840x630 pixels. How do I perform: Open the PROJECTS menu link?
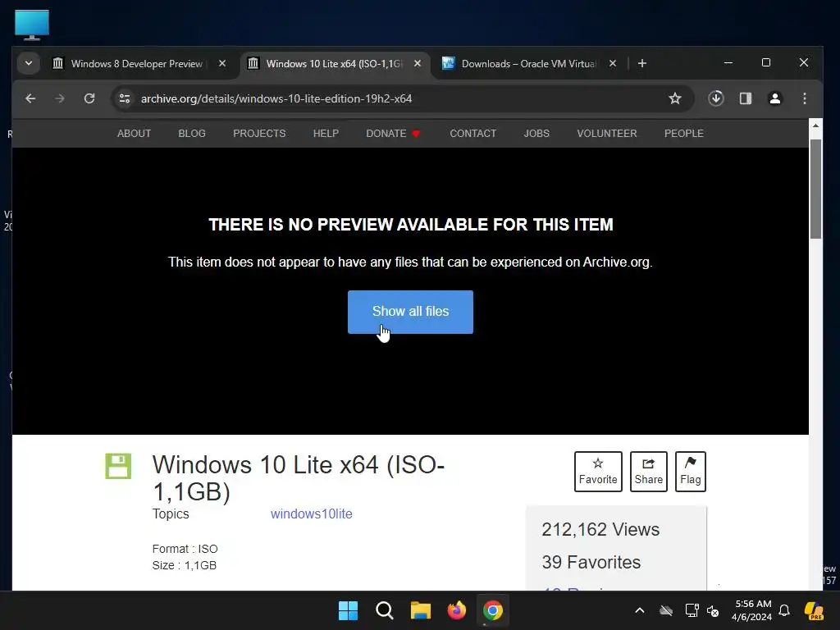(259, 134)
